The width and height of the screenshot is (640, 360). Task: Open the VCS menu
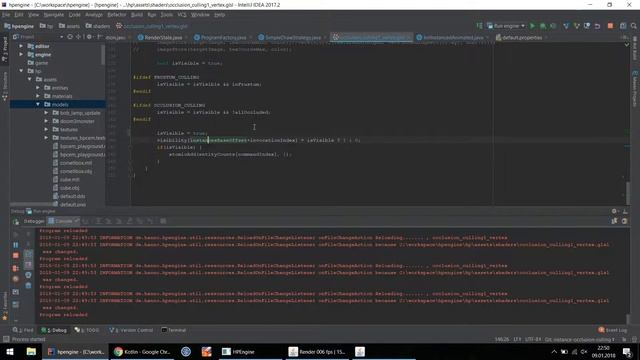click(x=182, y=15)
